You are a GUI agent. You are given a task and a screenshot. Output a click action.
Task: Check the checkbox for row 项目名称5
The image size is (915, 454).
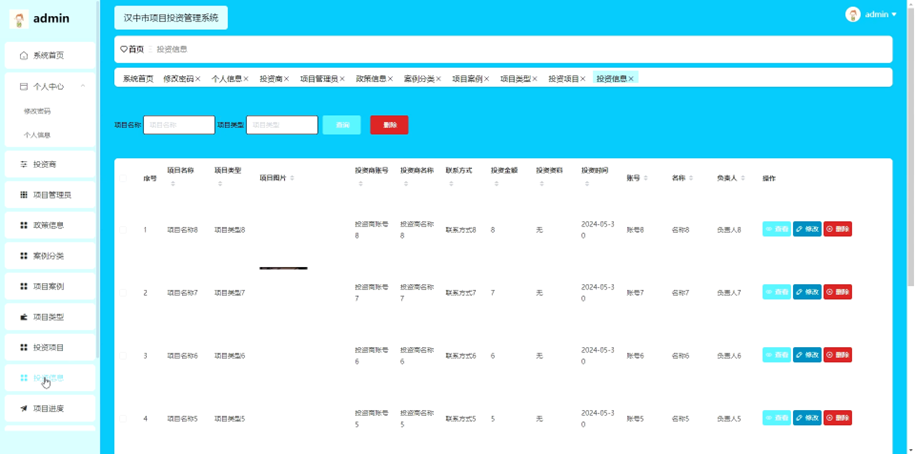[x=123, y=418]
